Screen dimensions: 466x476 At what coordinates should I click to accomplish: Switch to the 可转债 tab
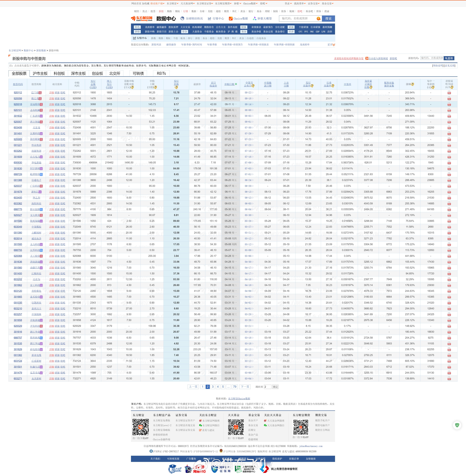138,73
